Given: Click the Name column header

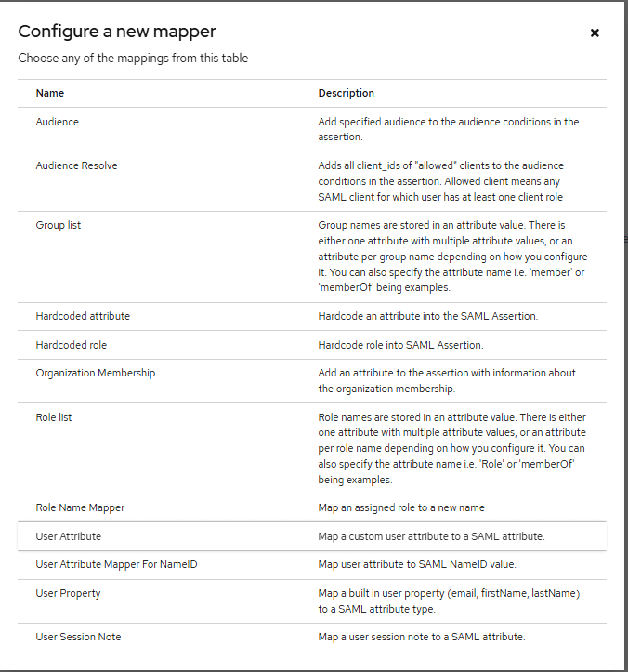Looking at the screenshot, I should point(49,93).
